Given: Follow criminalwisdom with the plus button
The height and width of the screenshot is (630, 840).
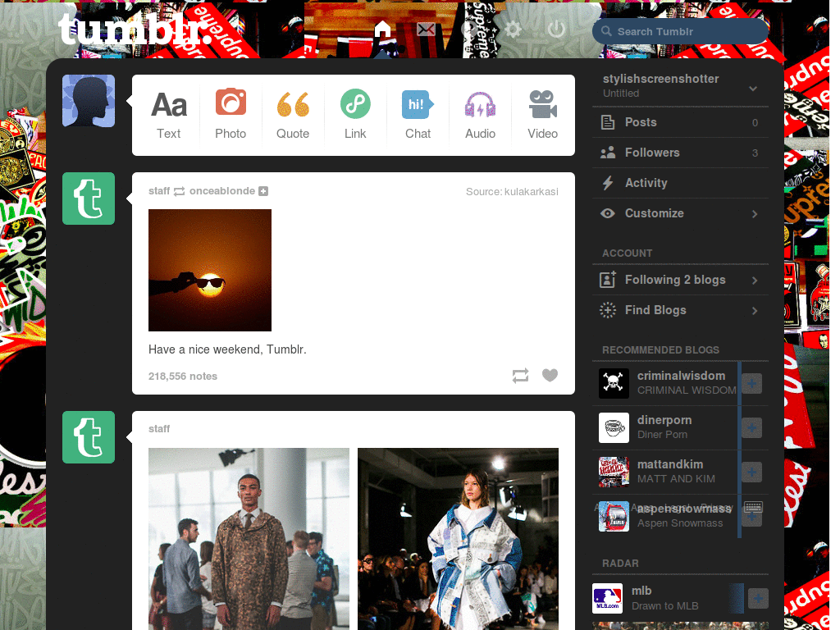Looking at the screenshot, I should pyautogui.click(x=752, y=383).
